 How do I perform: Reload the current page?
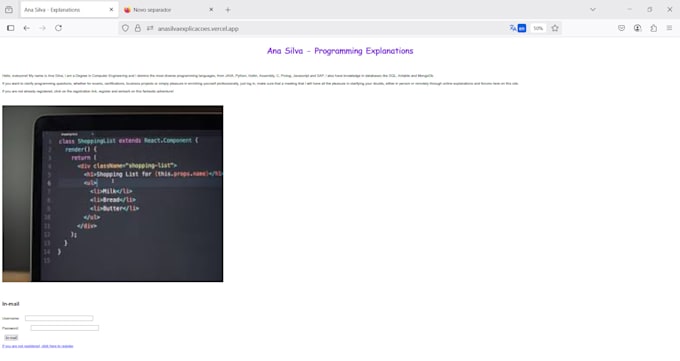59,28
